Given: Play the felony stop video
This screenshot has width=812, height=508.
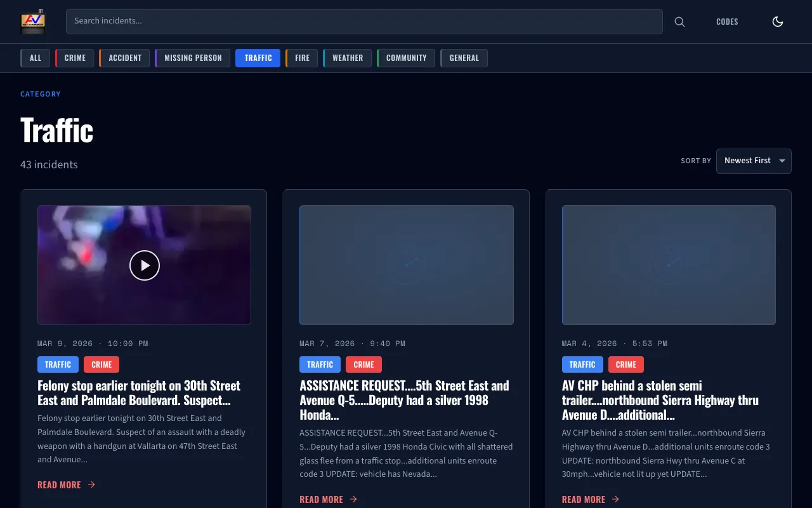Looking at the screenshot, I should click(x=145, y=265).
